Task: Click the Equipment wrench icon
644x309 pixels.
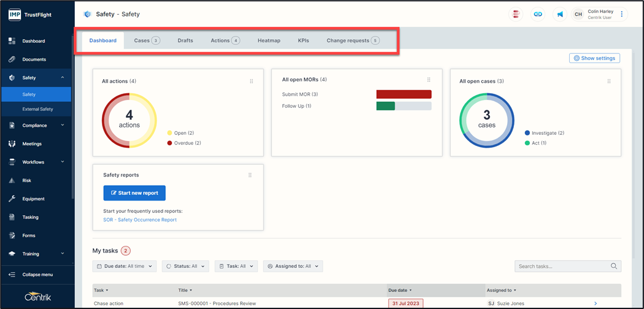Action: click(x=12, y=199)
